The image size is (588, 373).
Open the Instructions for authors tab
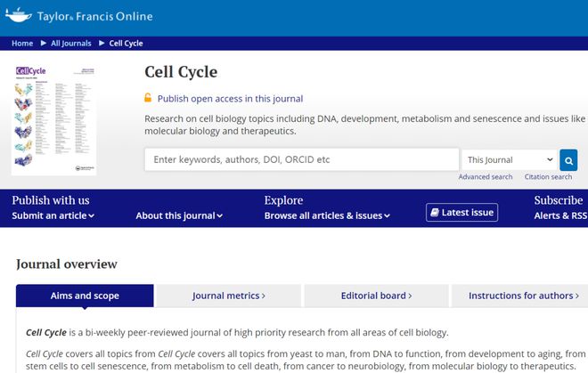519,296
